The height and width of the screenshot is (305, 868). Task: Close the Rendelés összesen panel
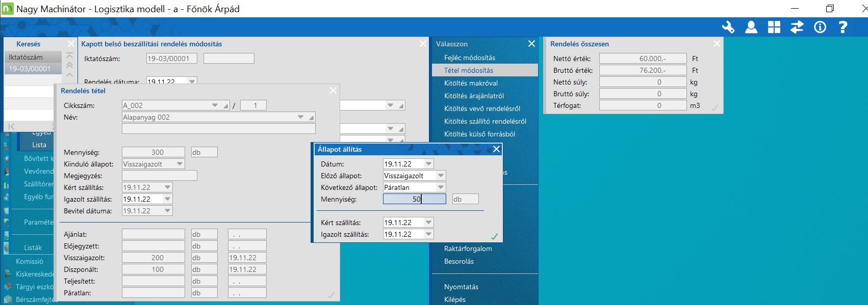click(717, 44)
